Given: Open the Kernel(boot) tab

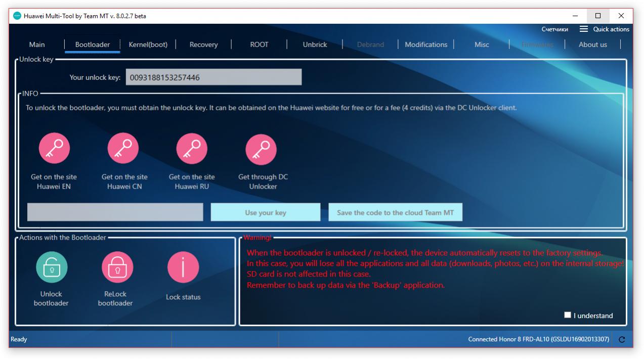Looking at the screenshot, I should point(148,44).
